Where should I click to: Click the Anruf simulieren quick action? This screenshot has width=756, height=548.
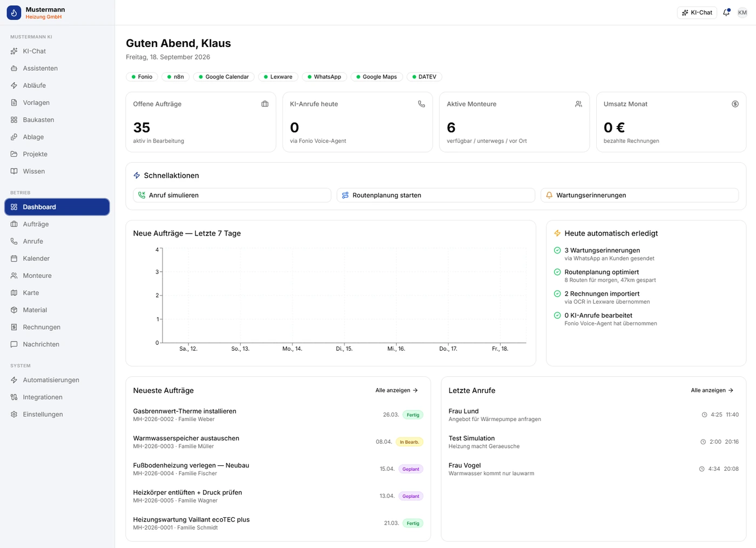click(232, 195)
